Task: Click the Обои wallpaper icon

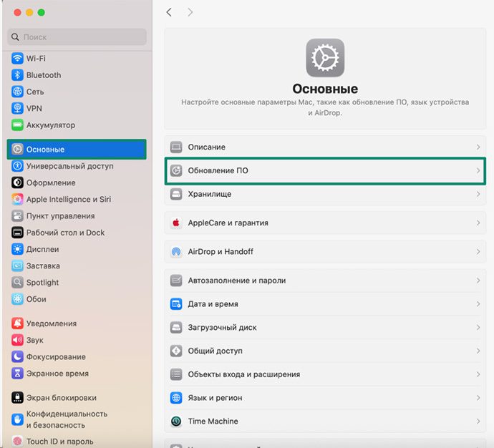Action: (x=17, y=299)
